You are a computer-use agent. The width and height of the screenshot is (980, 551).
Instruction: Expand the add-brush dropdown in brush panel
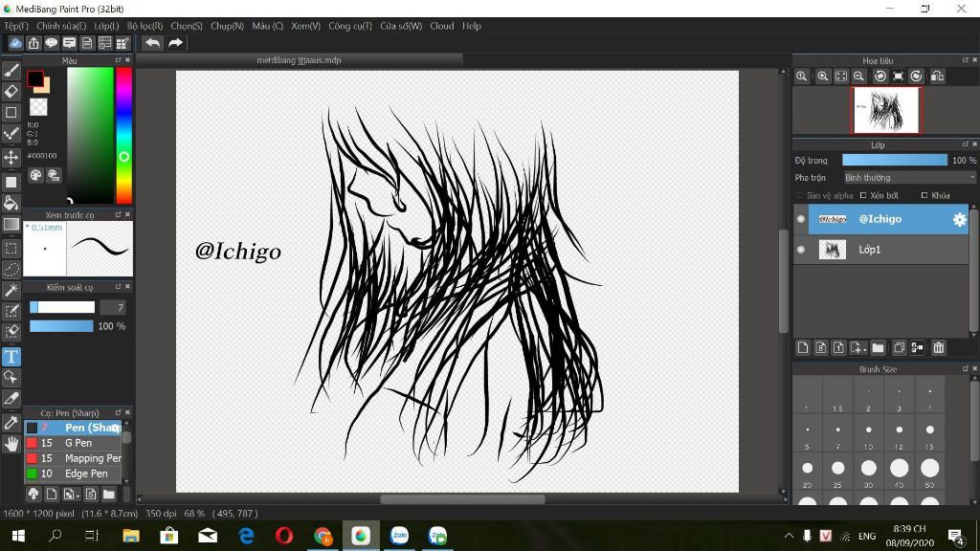pos(71,495)
